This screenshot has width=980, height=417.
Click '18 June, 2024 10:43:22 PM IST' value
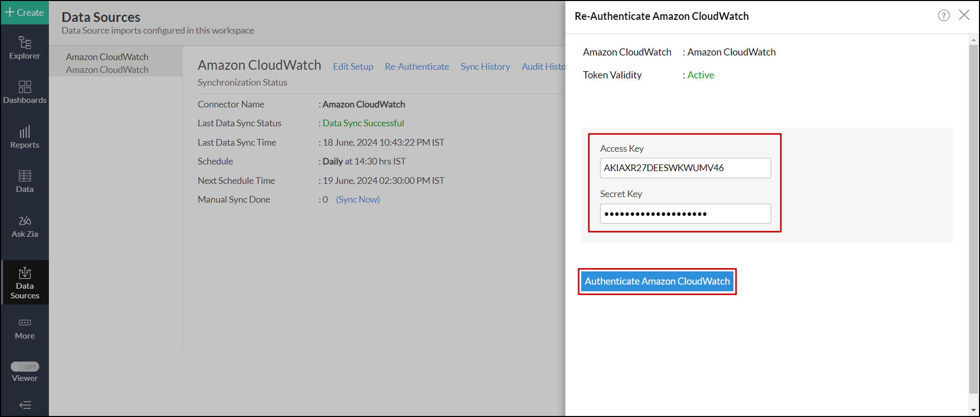pos(384,143)
